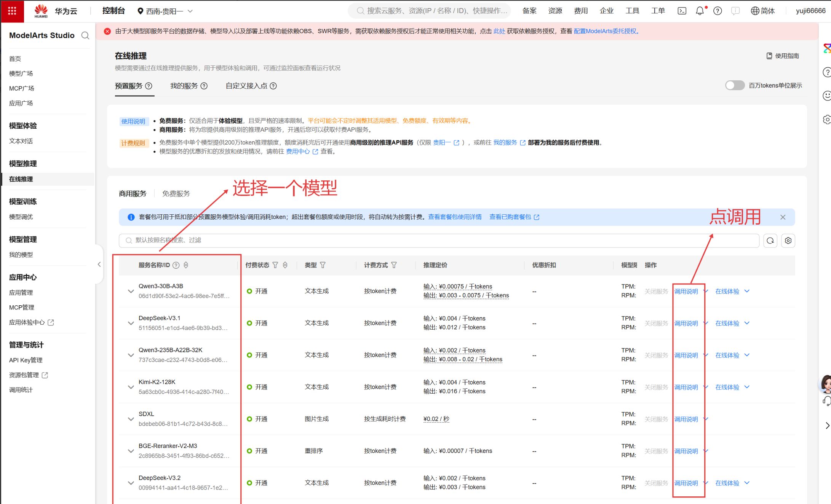This screenshot has width=831, height=504.
Task: Expand the 在线体验 dropdown for DeepSeek-V3.1
Action: 747,323
